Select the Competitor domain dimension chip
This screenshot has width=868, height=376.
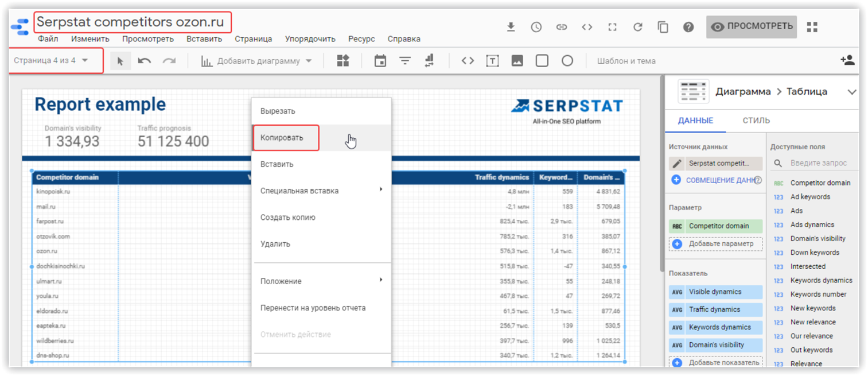coord(715,226)
